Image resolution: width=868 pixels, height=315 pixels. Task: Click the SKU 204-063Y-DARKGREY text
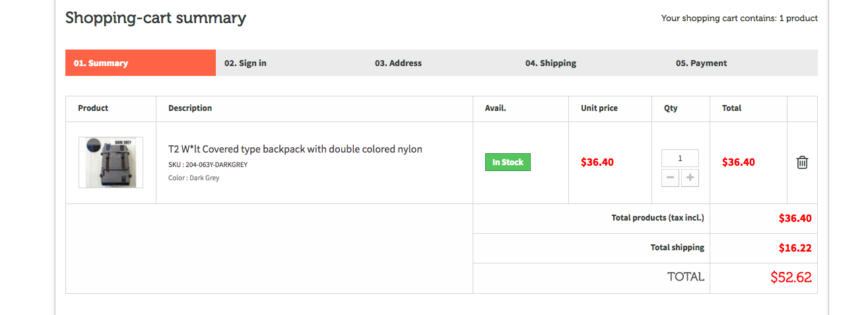tap(208, 165)
